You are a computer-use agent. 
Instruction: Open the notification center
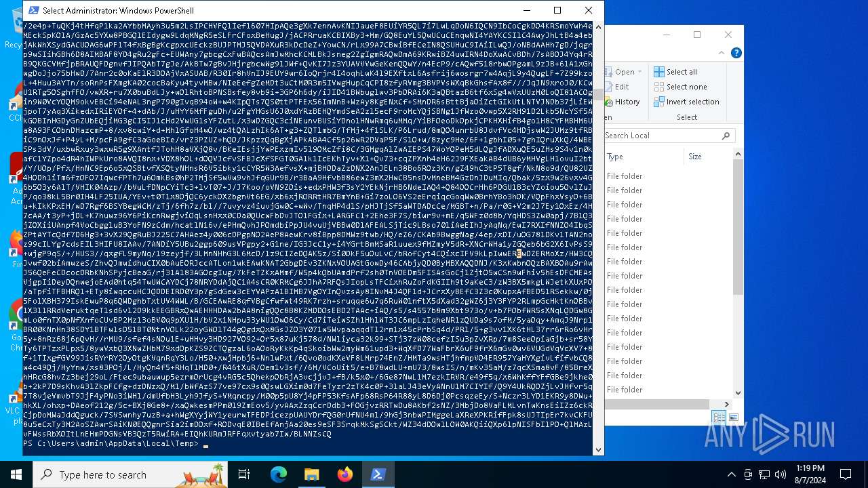click(846, 474)
